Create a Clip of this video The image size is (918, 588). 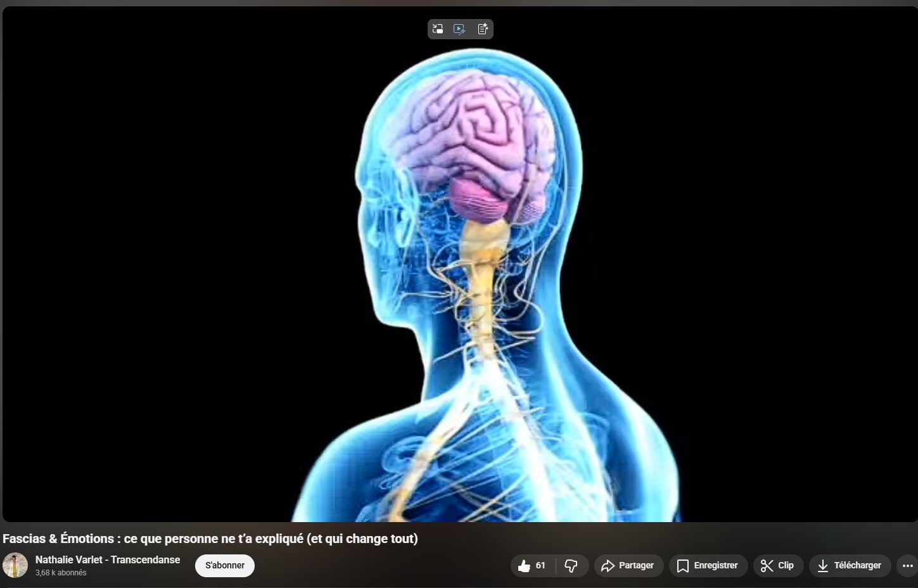[778, 566]
